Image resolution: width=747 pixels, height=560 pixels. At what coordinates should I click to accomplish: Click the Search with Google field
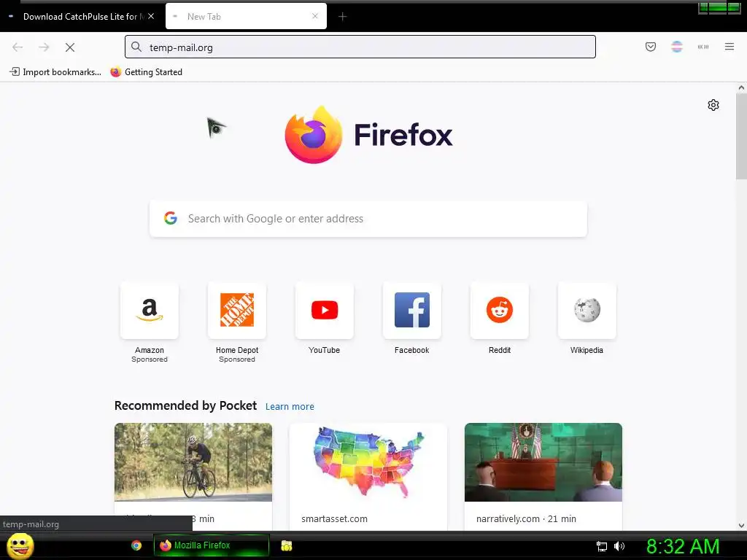tap(368, 219)
